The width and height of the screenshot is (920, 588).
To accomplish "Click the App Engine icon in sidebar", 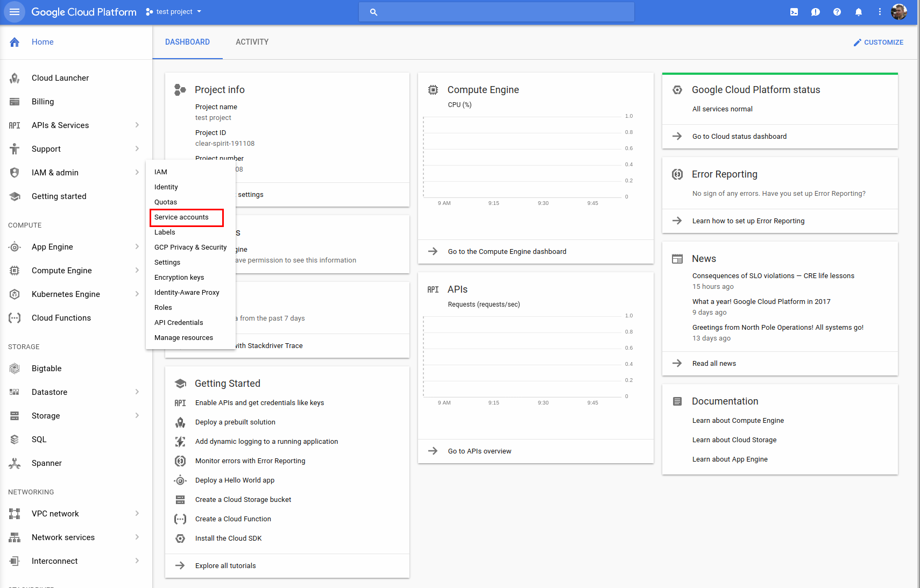I will (x=15, y=247).
